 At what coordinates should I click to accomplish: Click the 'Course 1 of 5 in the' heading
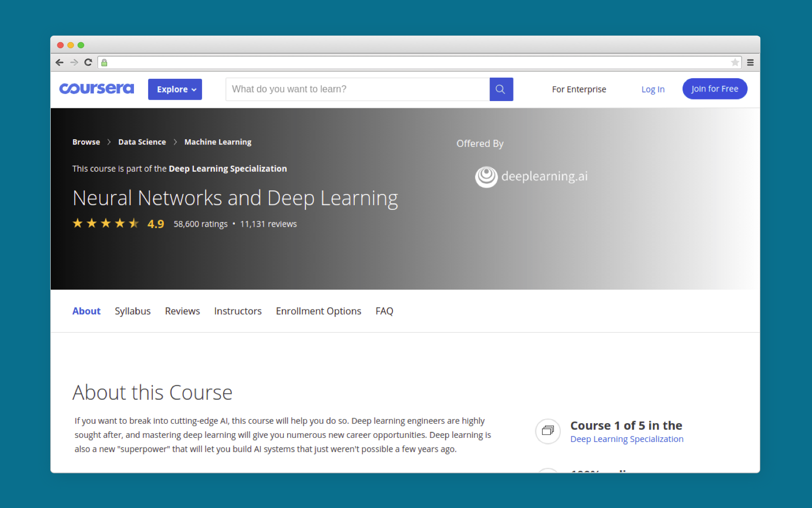tap(626, 426)
